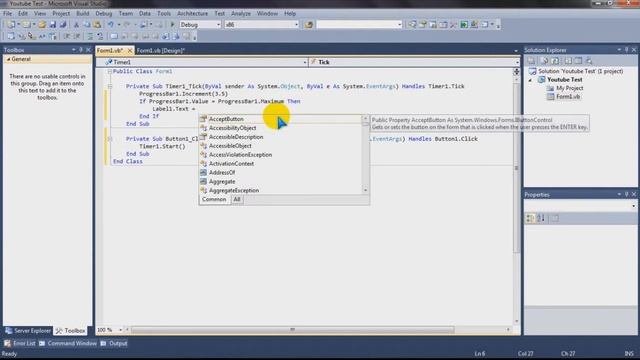Open Properties Window from the main toolbar icon
The image size is (640, 360).
tap(423, 24)
